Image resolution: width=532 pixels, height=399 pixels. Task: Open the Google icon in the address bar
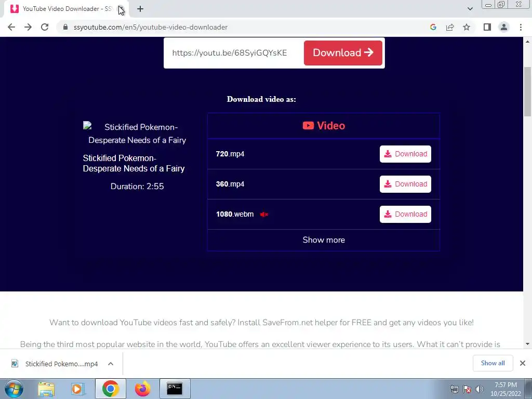[x=433, y=27]
